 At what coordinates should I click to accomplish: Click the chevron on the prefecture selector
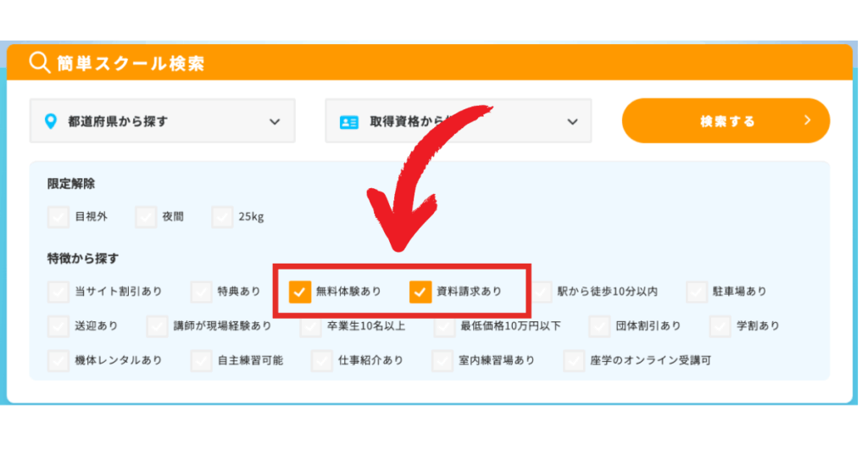[x=275, y=121]
